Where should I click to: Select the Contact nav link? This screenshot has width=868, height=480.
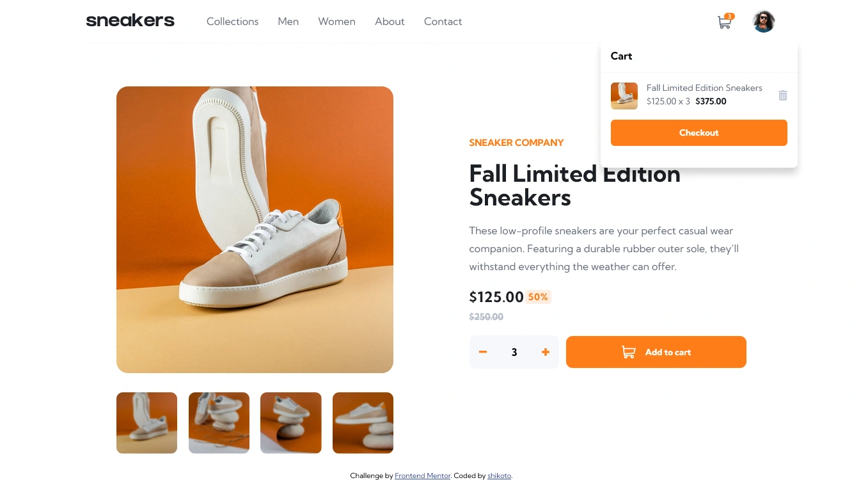(443, 22)
